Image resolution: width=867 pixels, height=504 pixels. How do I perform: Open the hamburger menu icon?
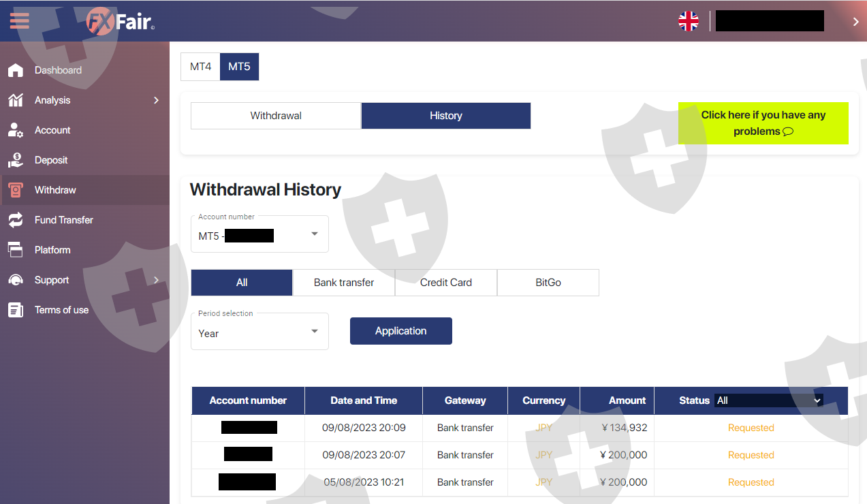click(x=20, y=20)
